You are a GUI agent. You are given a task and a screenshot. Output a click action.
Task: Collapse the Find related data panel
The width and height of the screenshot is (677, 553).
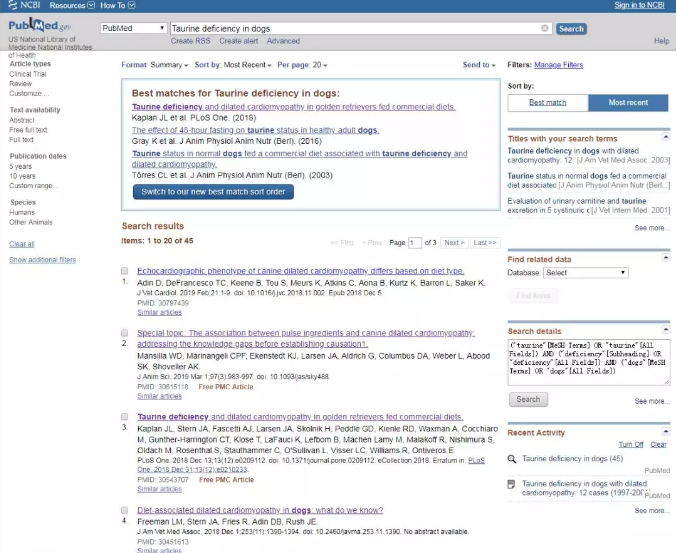tap(666, 258)
